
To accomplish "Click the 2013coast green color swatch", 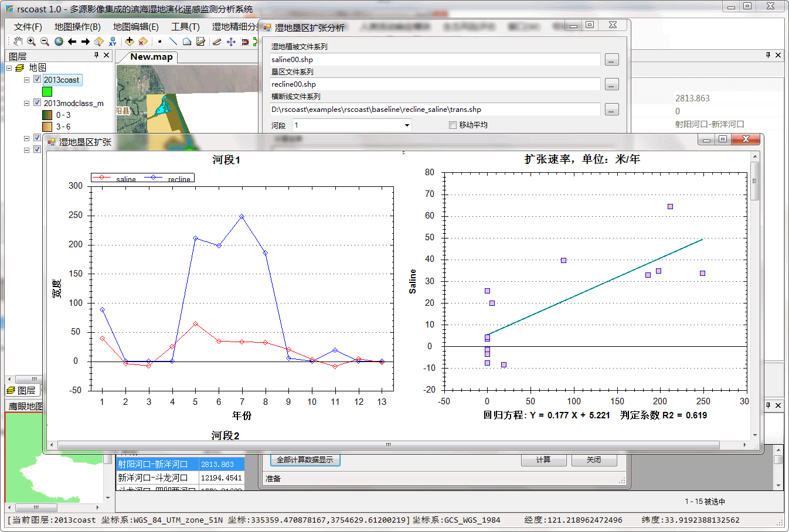I will click(47, 91).
